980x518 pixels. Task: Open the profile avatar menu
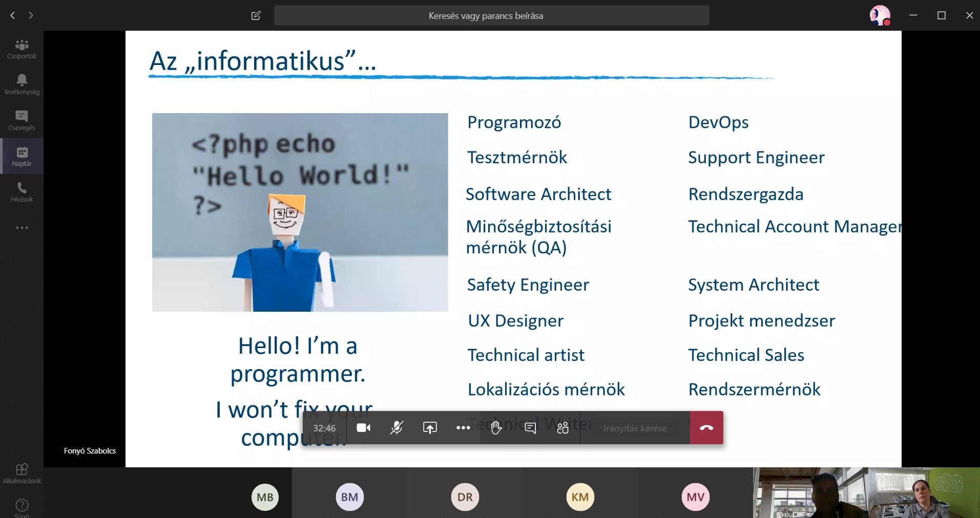880,15
